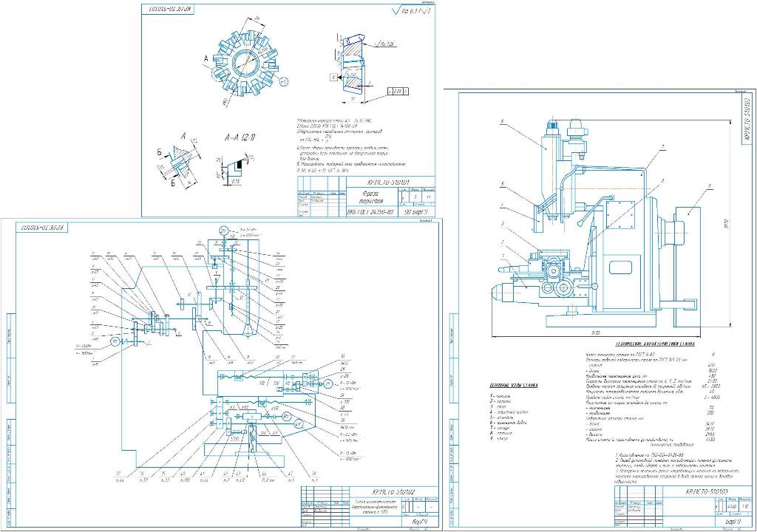This screenshot has height=532, width=757.
Task: Select the "0.02" tolerance frame on cutter sheet
Action: (x=398, y=91)
